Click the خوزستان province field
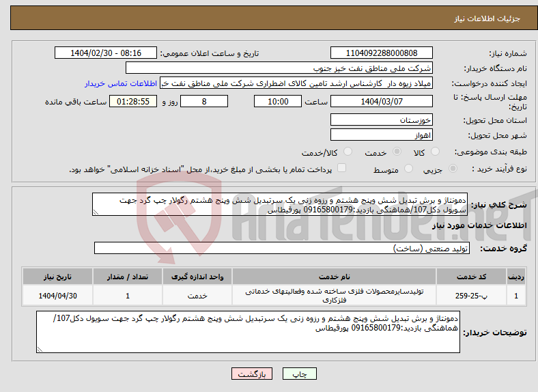The image size is (538, 392). click(381, 120)
